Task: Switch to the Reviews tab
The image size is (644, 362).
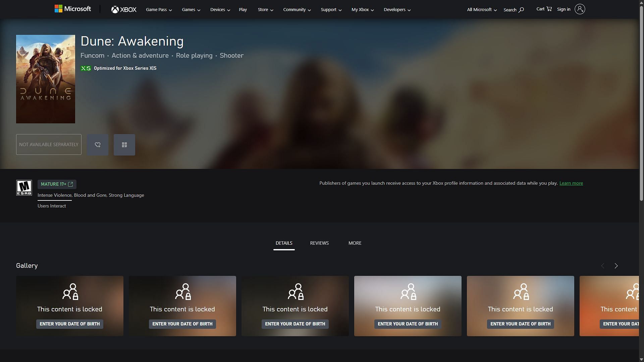Action: [319, 243]
